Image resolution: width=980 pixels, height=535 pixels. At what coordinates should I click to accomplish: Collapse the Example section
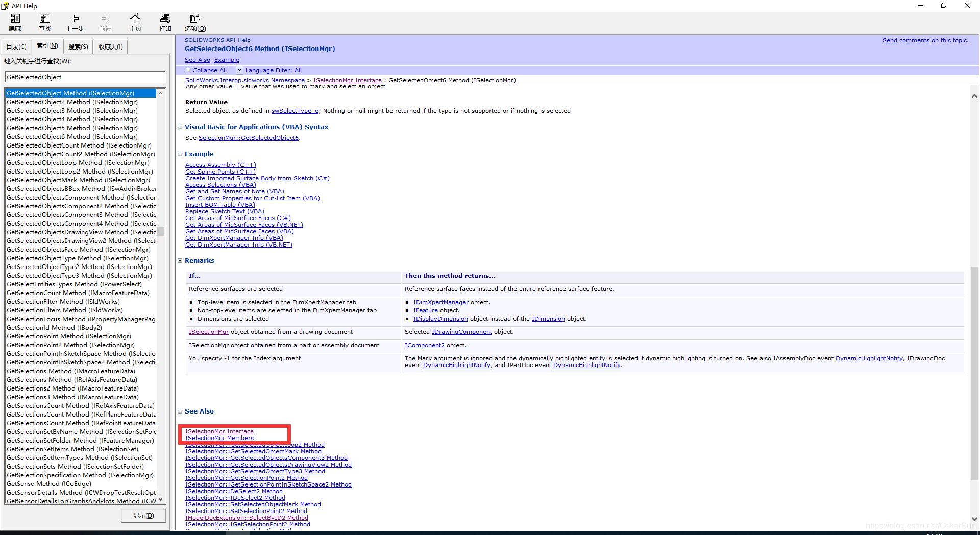coord(180,154)
